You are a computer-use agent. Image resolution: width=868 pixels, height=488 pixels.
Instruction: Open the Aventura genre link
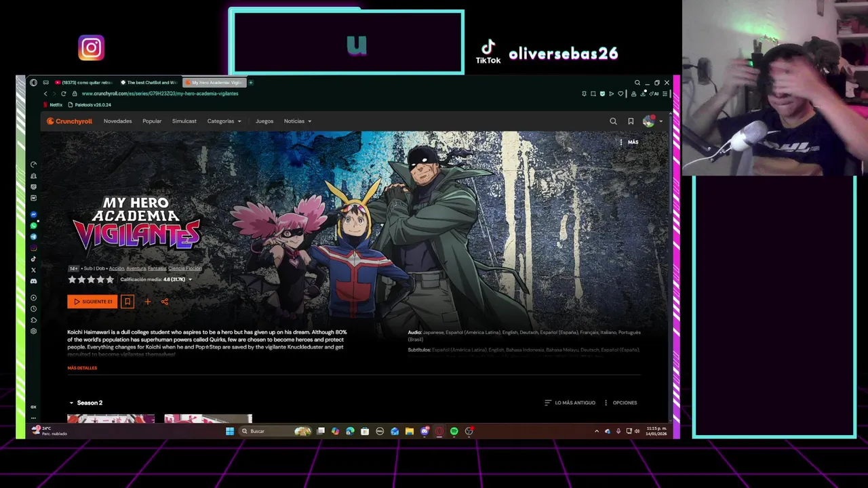point(136,268)
